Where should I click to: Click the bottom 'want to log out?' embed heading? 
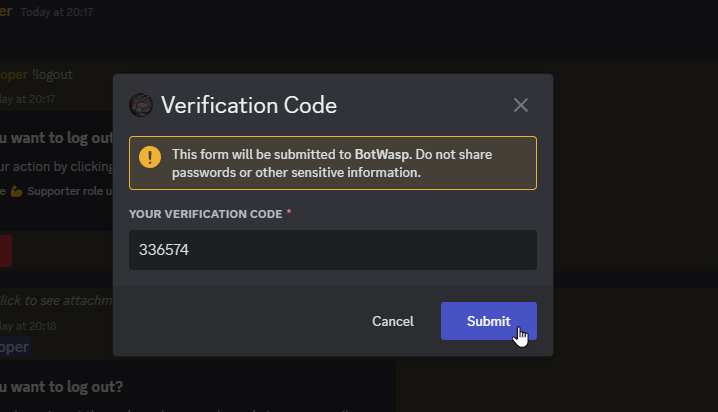pos(61,387)
